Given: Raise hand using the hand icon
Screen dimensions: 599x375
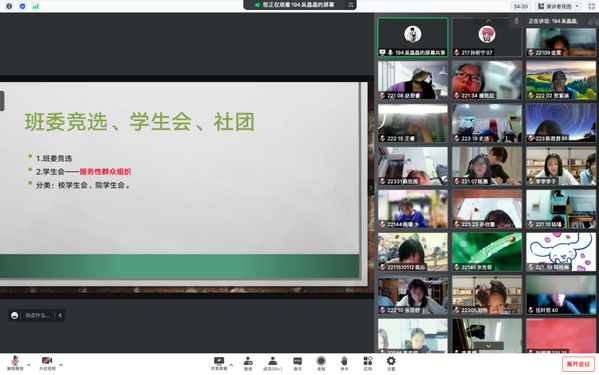Looking at the screenshot, I should [344, 364].
